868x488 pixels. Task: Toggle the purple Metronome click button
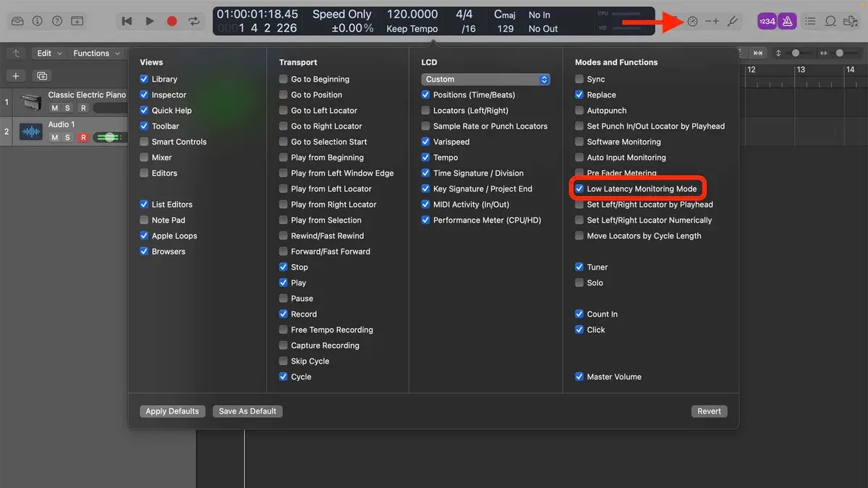point(787,21)
